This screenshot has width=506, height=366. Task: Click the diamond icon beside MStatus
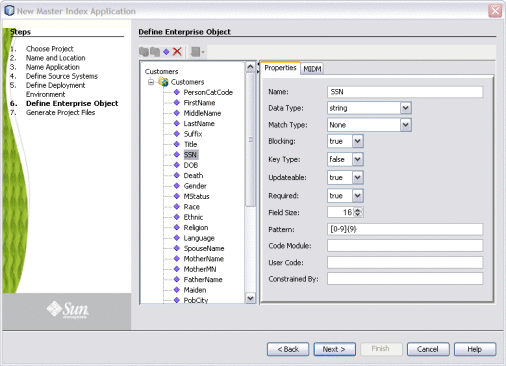(x=177, y=196)
